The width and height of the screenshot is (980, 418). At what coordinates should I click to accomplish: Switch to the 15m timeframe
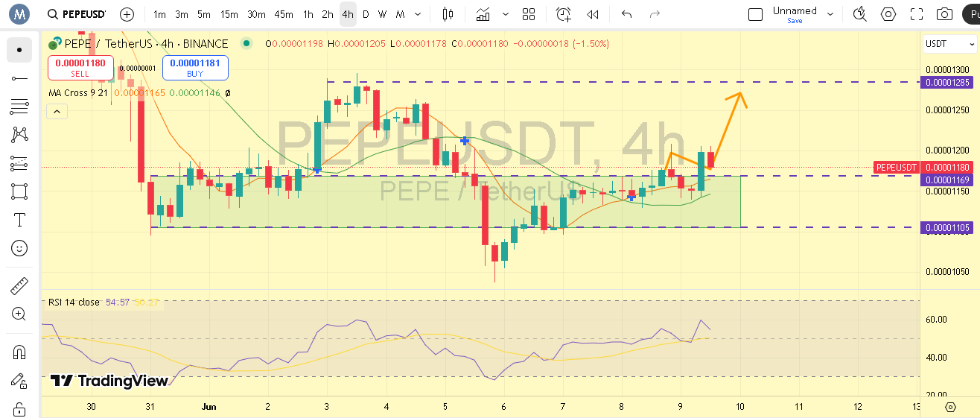click(229, 14)
